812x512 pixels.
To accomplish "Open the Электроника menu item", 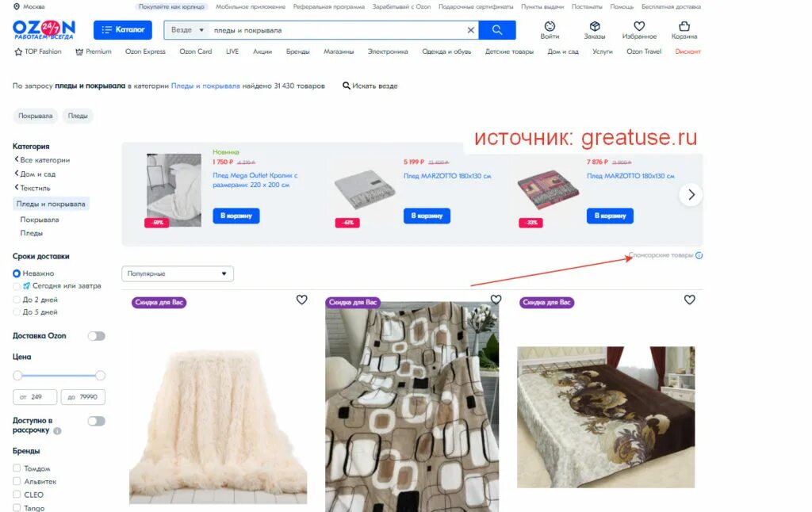I will (x=388, y=52).
